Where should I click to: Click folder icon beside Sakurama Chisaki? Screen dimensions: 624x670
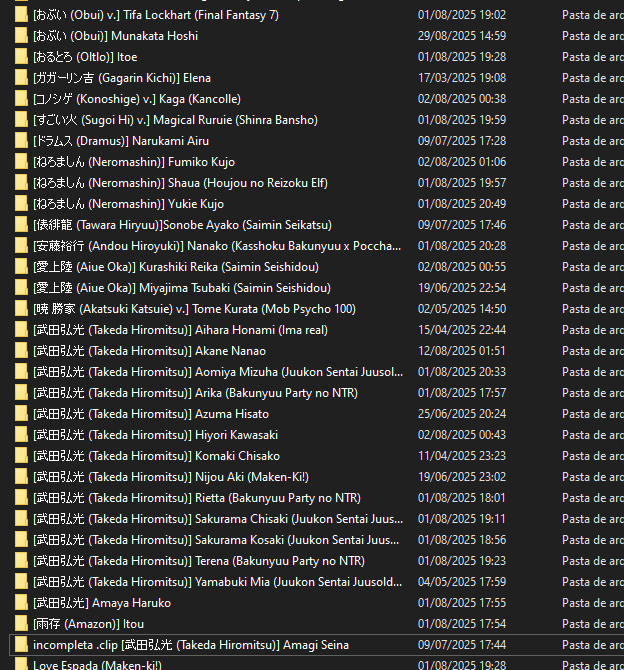point(21,519)
